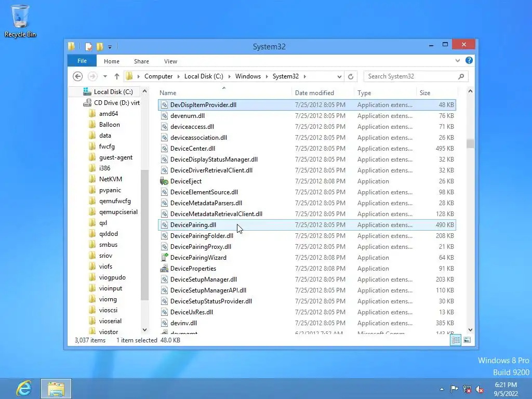Viewport: 532px width, 399px height.
Task: Open the Recent locations dropdown arrow
Action: tap(105, 76)
